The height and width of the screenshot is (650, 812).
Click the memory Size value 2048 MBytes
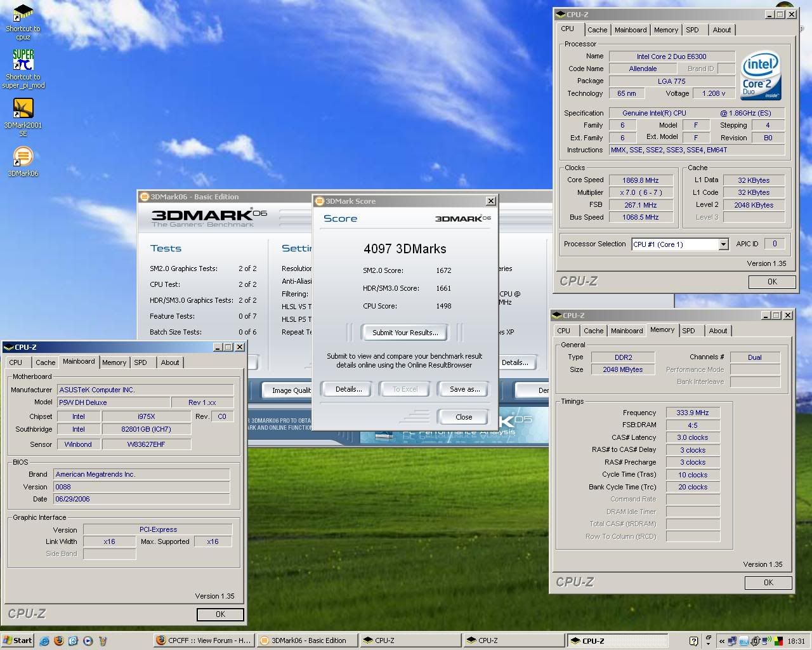(623, 369)
